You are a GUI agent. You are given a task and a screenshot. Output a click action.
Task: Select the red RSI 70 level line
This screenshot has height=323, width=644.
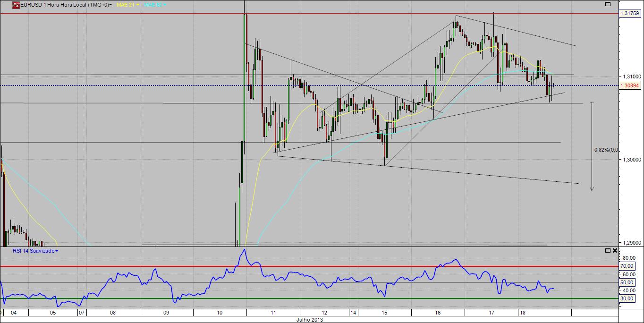[309, 266]
